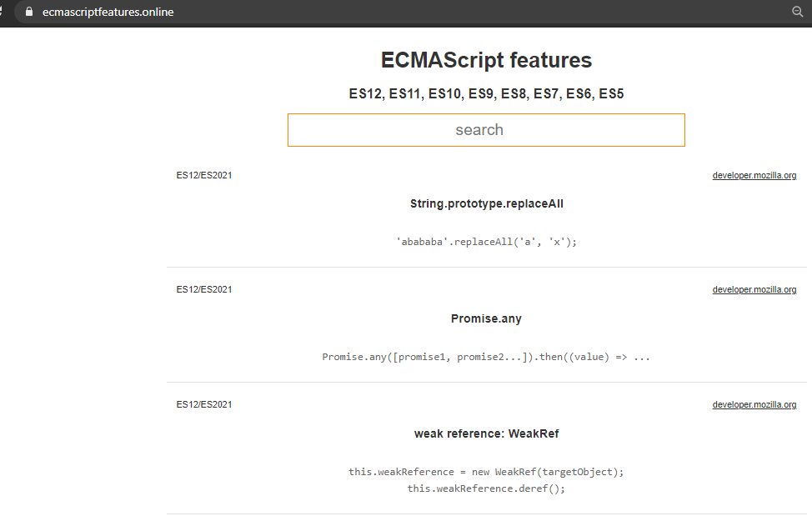
Task: Click the lock icon in the address bar
Action: 29,12
